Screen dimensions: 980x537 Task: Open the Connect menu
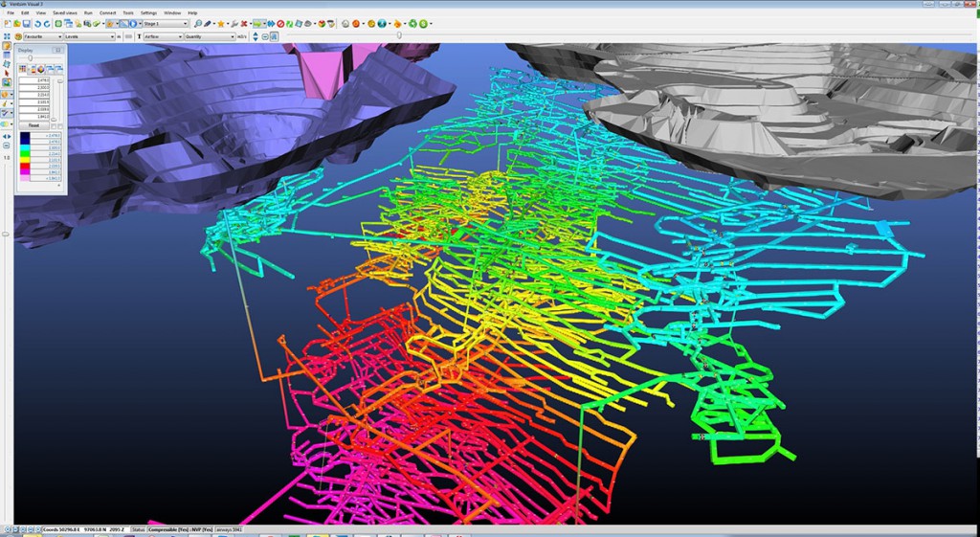point(107,12)
